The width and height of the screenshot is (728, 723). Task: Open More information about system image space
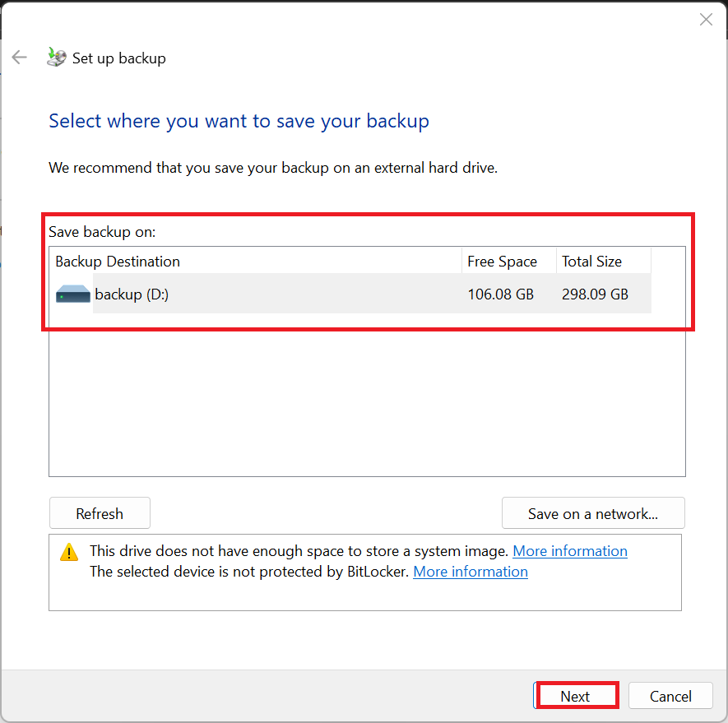pyautogui.click(x=569, y=551)
